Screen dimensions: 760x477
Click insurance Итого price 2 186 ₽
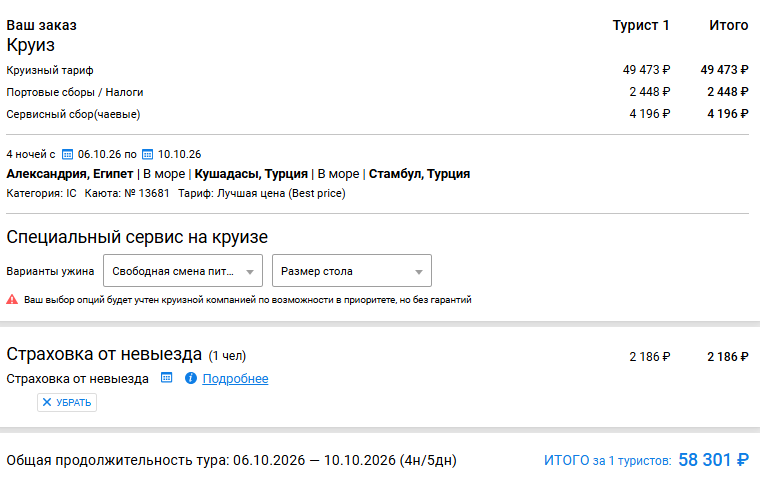click(x=728, y=357)
